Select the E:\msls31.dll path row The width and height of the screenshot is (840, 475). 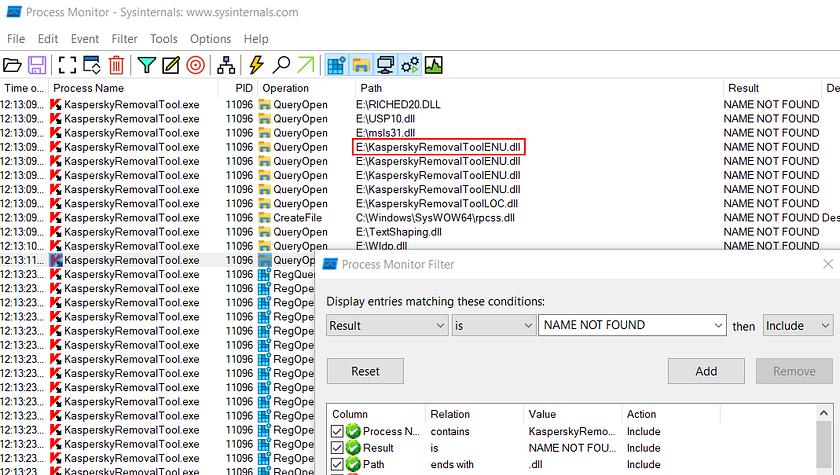coord(385,133)
